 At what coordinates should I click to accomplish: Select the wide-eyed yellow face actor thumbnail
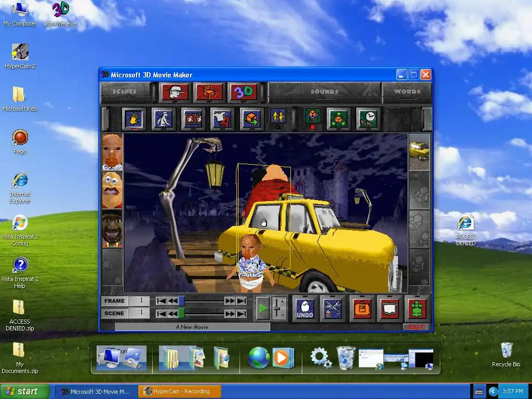[x=112, y=190]
